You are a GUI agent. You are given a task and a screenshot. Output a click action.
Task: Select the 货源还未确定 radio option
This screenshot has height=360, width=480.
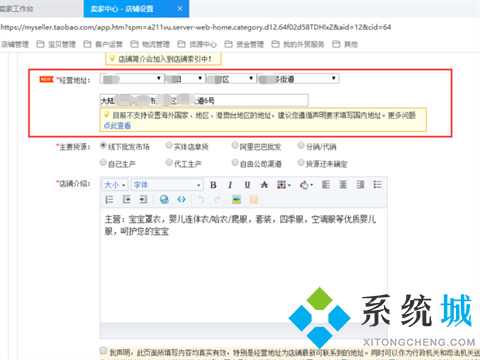[301, 163]
